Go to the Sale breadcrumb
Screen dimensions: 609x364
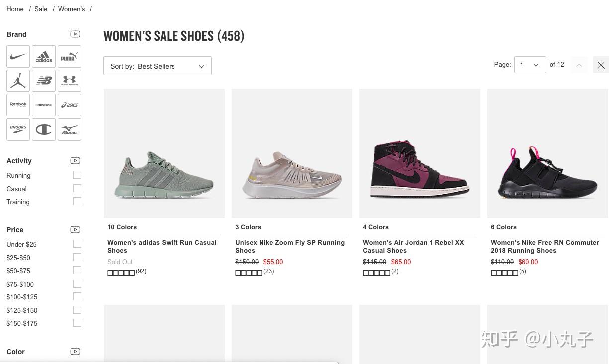pyautogui.click(x=41, y=9)
